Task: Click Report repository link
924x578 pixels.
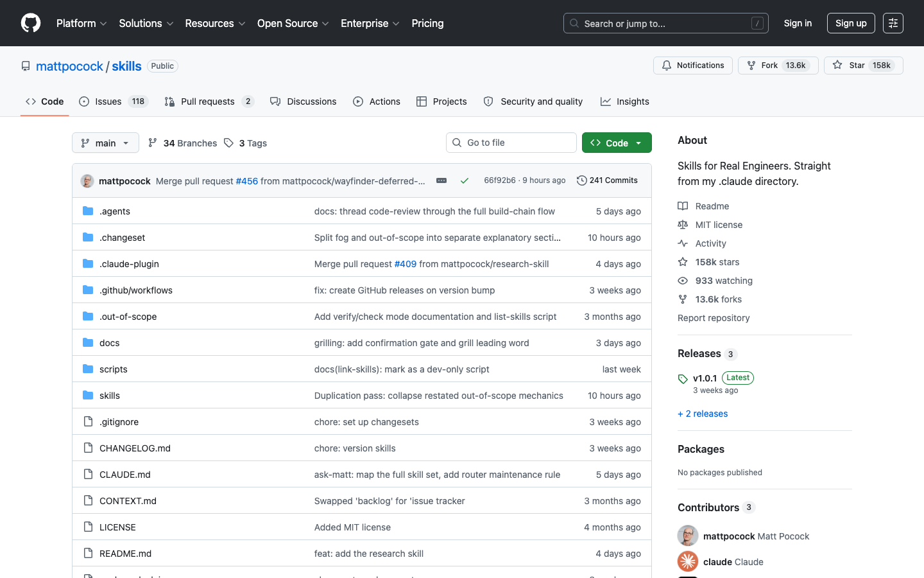Action: point(714,318)
